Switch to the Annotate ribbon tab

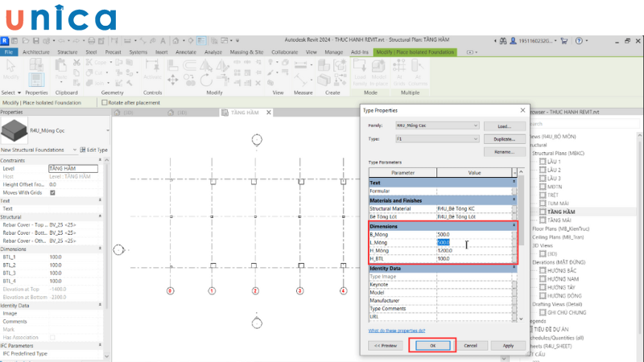point(185,52)
